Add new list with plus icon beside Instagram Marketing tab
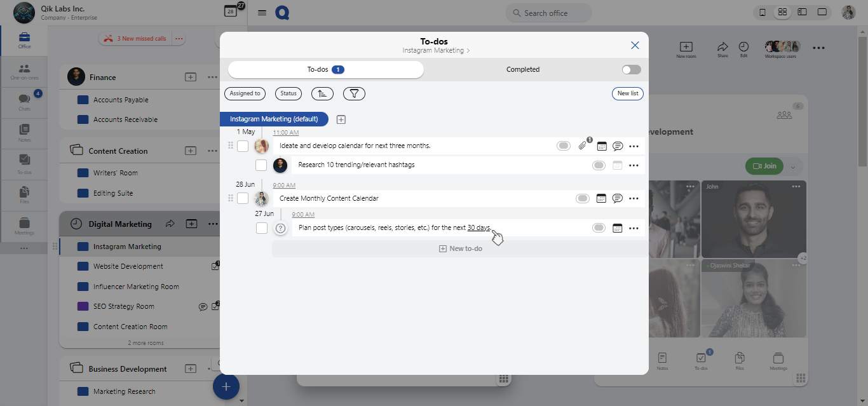 (341, 119)
